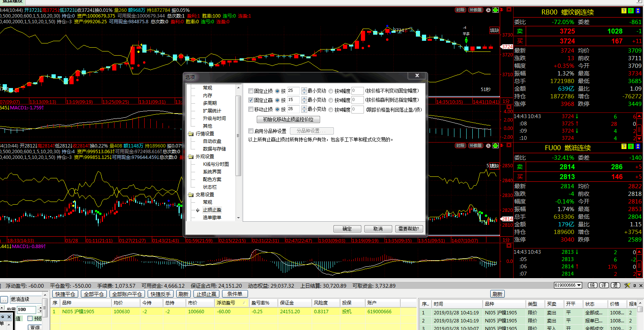
Task: Toggle the 预埋 checkbox in the order panel
Action: click(30, 319)
